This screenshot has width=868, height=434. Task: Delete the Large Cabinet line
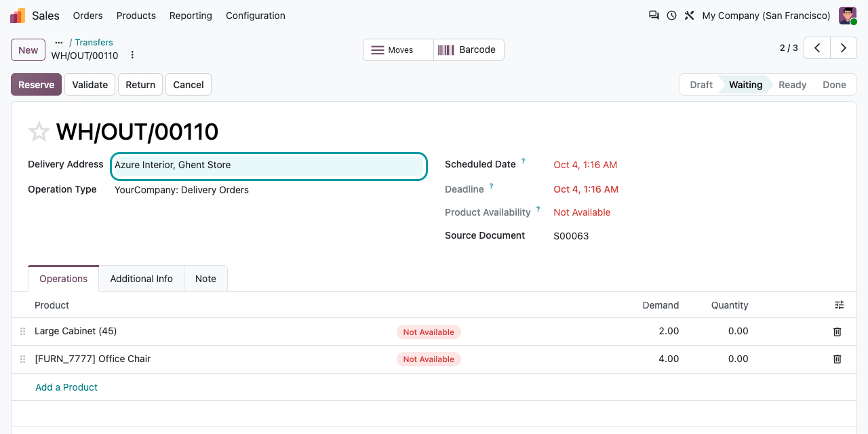[837, 332]
